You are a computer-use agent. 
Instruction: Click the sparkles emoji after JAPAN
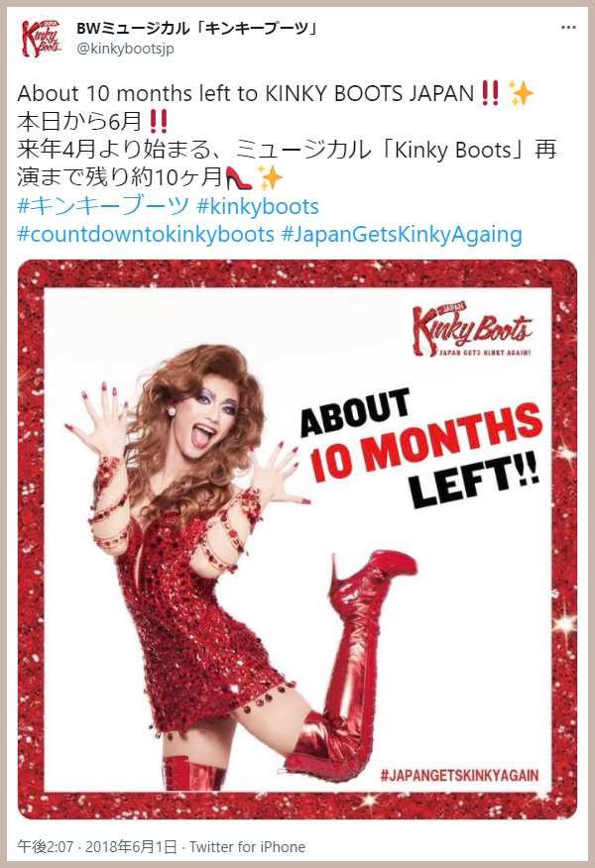coord(522,93)
